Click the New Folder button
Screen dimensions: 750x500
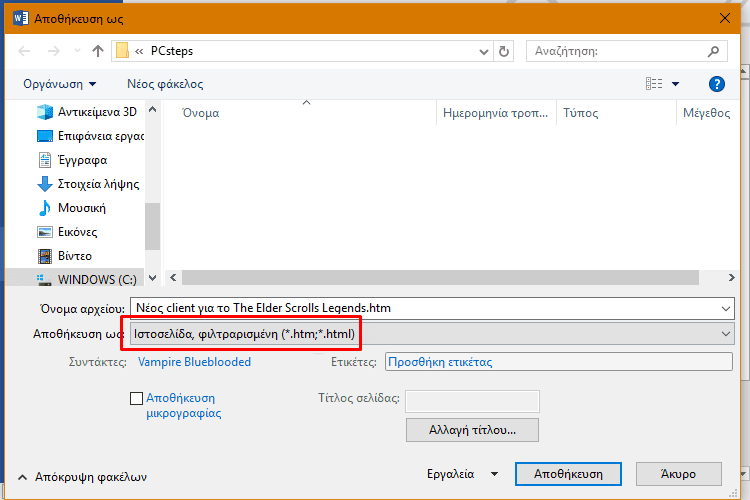click(x=165, y=84)
